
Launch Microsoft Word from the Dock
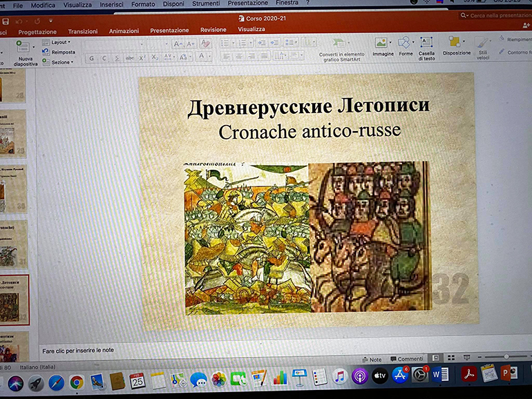pos(440,375)
